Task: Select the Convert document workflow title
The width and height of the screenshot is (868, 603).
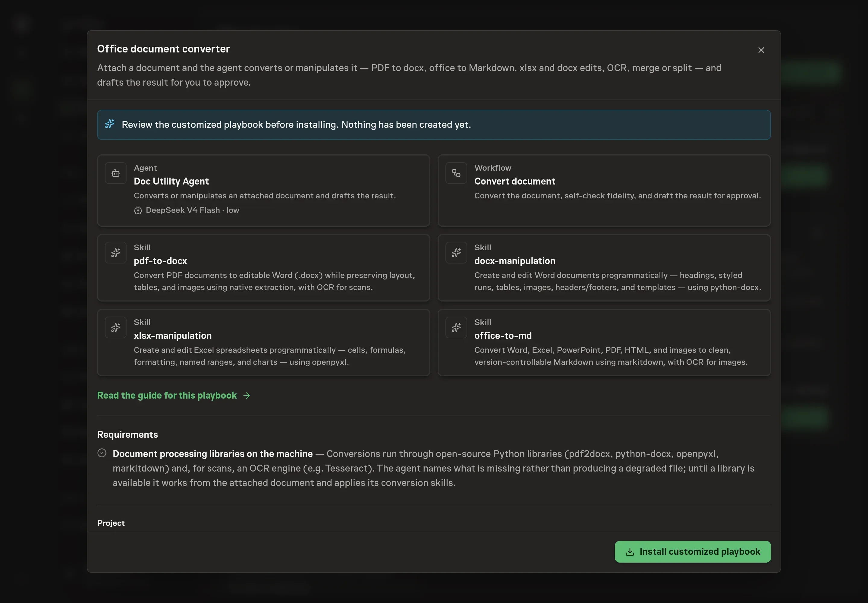Action: click(514, 182)
